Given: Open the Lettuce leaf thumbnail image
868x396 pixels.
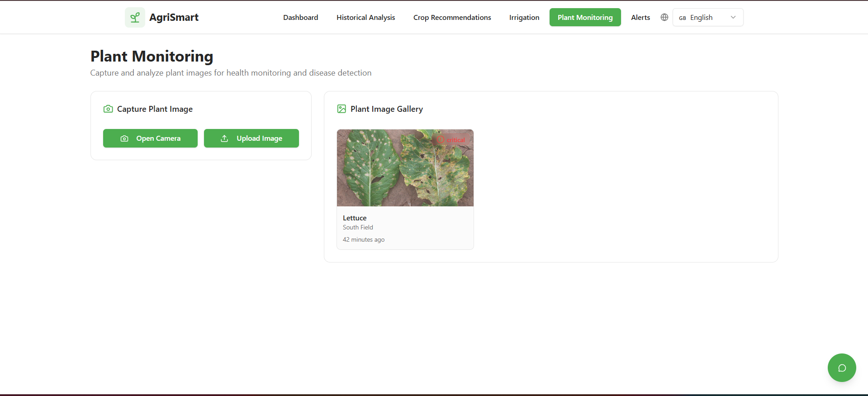Looking at the screenshot, I should click(x=405, y=168).
